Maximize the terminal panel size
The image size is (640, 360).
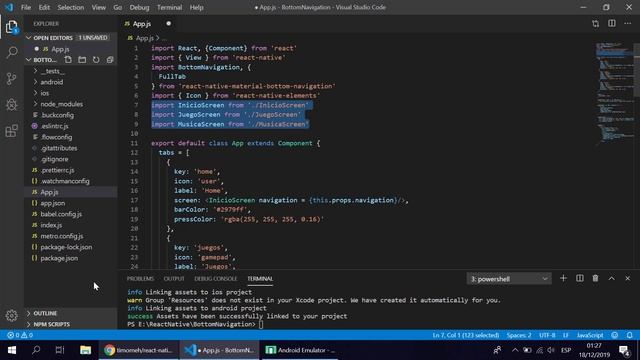pyautogui.click(x=611, y=278)
